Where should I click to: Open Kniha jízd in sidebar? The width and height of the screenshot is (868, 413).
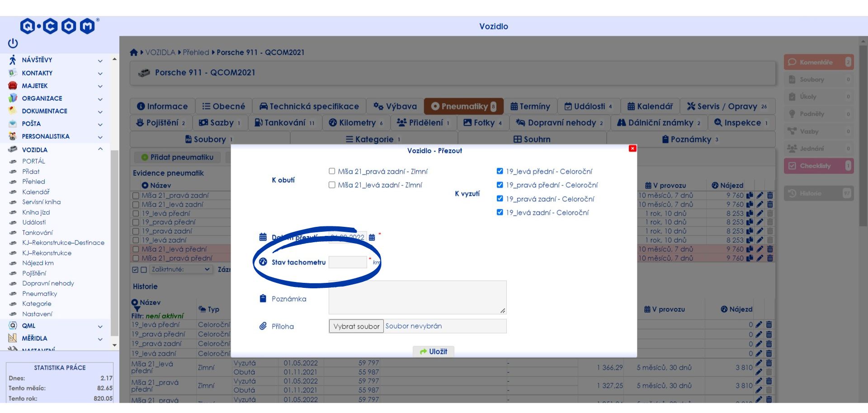36,212
